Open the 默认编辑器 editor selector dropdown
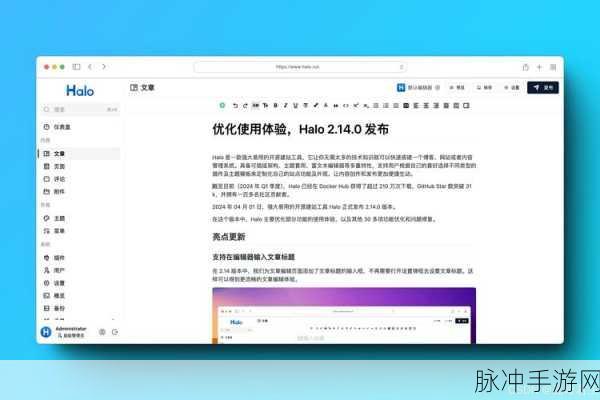This screenshot has width=600, height=400. tap(418, 88)
